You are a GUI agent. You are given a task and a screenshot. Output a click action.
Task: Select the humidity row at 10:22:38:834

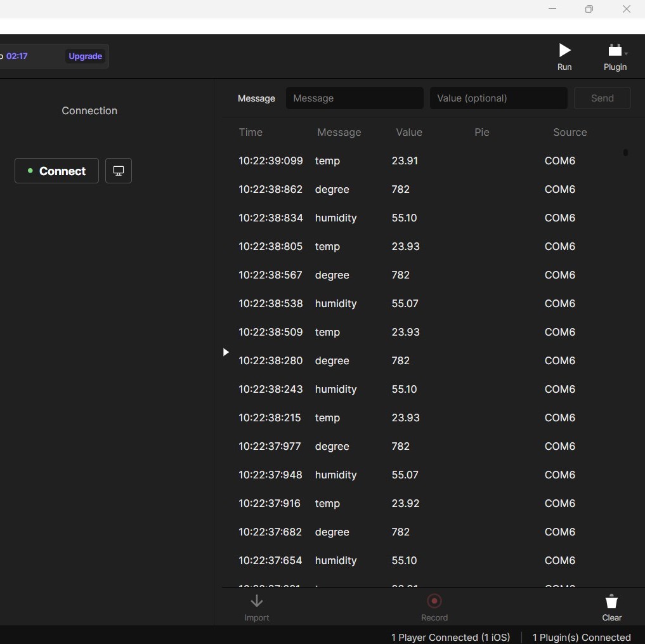coord(406,218)
